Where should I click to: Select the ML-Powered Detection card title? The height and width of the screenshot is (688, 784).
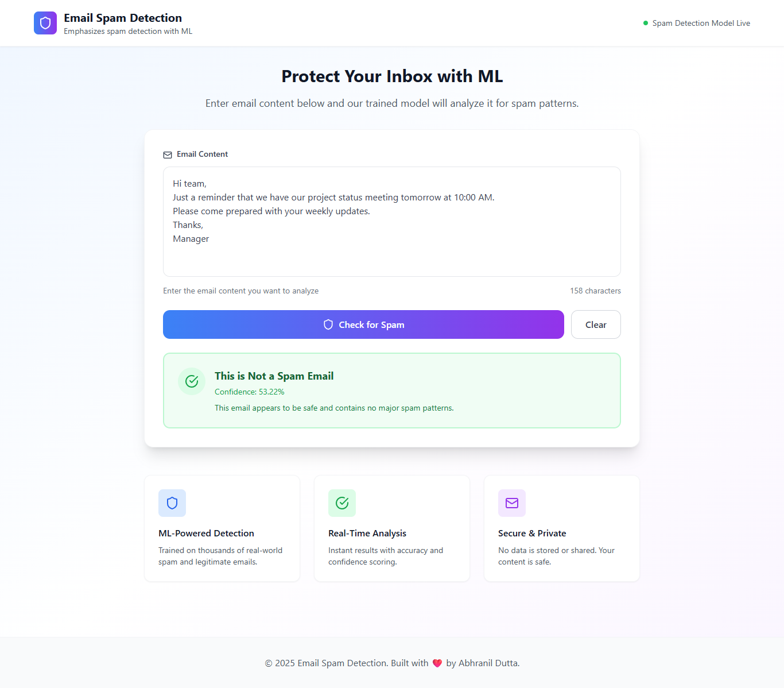coord(206,533)
